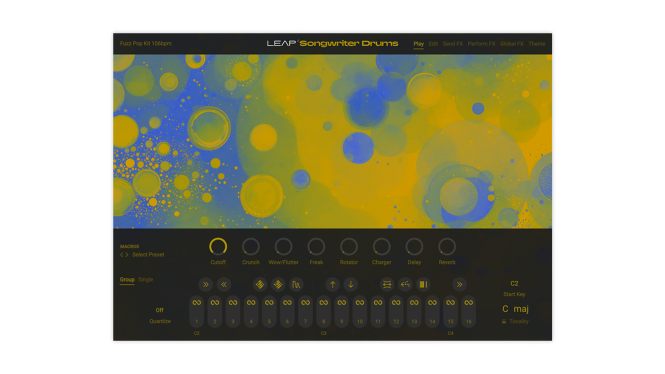665x374 pixels.
Task: Click the Tonality label text
Action: (x=519, y=321)
